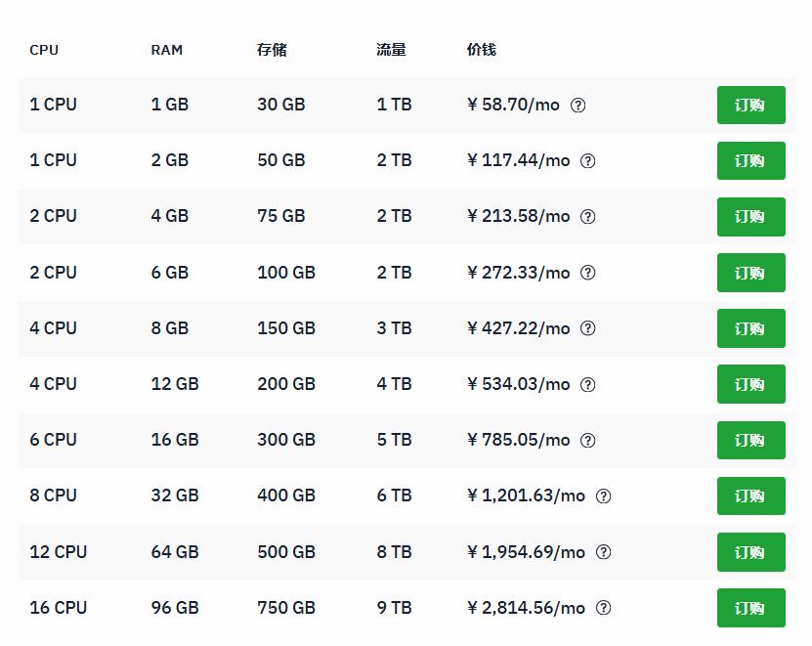Open pricing details icon next to ¥534.03/mo
The width and height of the screenshot is (812, 646).
click(x=587, y=384)
